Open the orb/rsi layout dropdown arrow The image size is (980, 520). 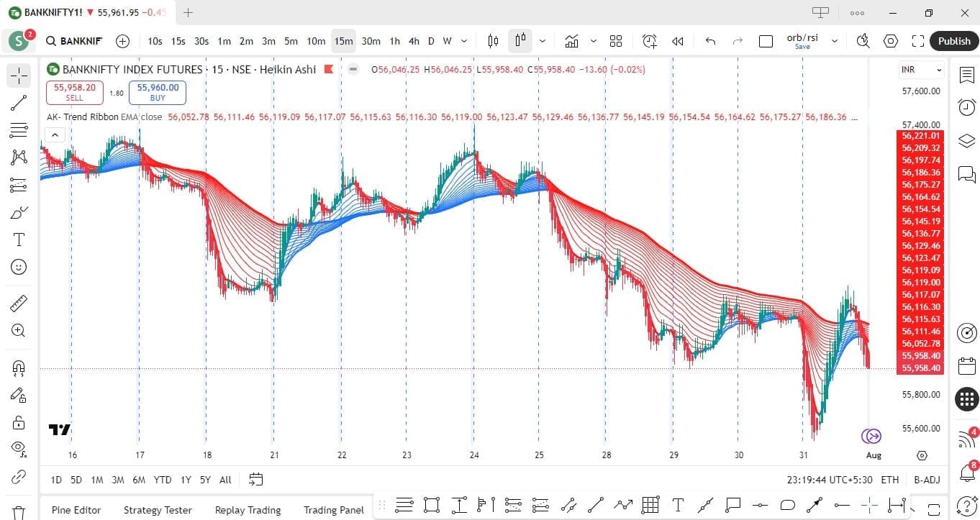[x=835, y=41]
